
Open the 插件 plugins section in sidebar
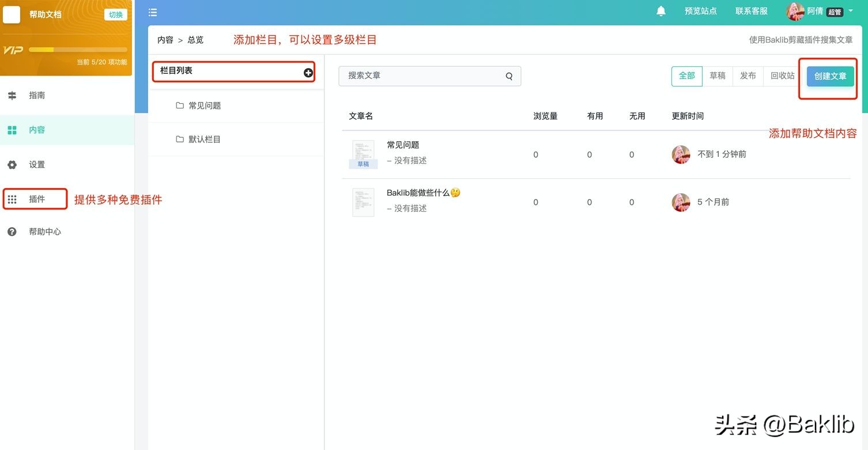[x=36, y=199]
